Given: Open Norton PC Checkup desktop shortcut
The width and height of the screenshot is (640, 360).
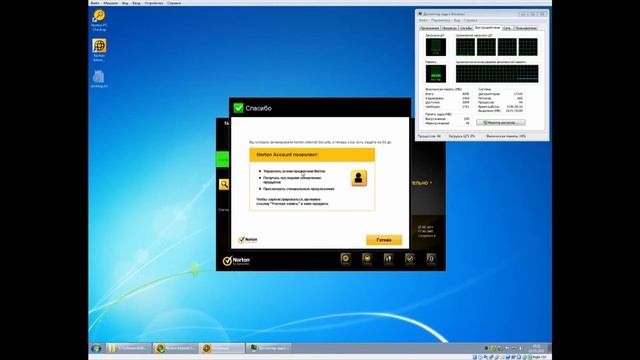Looking at the screenshot, I should [x=99, y=20].
